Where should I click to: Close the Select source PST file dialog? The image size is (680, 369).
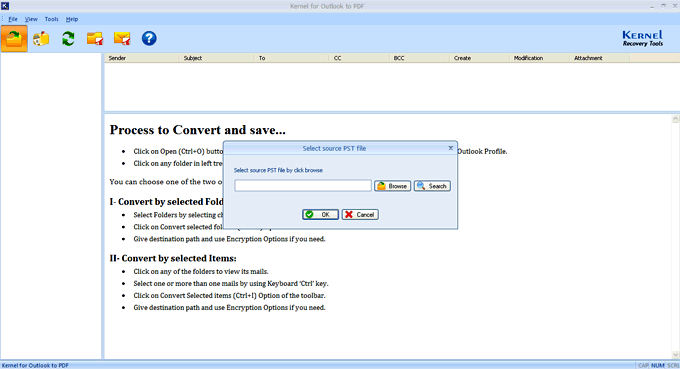tap(451, 148)
